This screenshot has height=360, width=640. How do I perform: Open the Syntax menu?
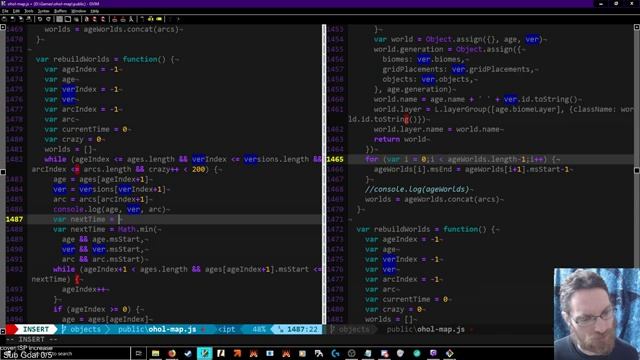click(43, 11)
